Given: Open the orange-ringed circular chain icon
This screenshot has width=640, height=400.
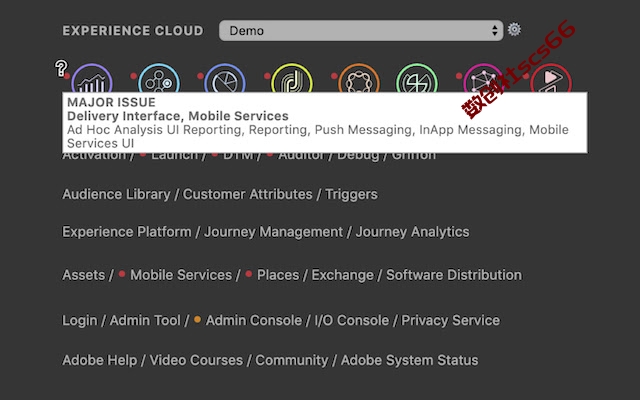Looking at the screenshot, I should [x=359, y=78].
